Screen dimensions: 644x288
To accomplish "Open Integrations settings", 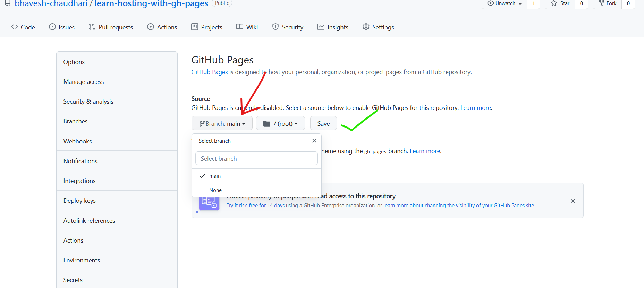I will coord(117,181).
